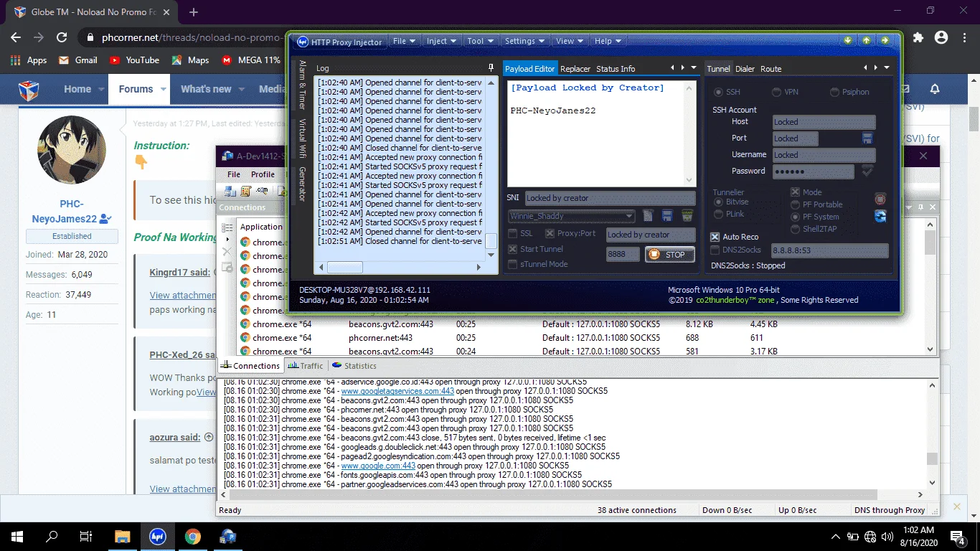Screen dimensions: 980x551
Task: Open the Traffic tab in Proxifier
Action: [x=305, y=366]
